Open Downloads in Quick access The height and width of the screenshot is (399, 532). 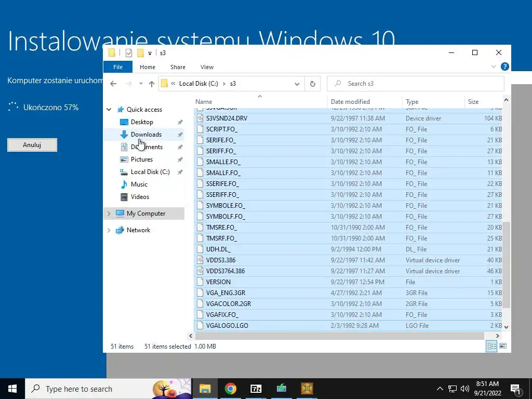[146, 135]
